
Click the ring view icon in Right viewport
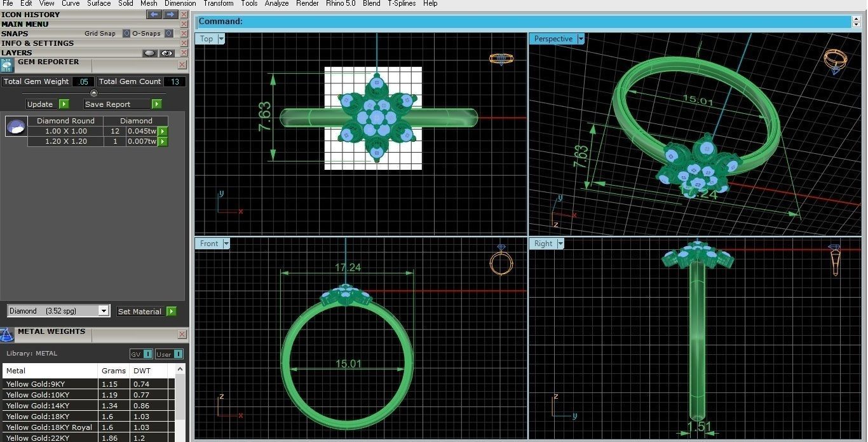pyautogui.click(x=835, y=259)
